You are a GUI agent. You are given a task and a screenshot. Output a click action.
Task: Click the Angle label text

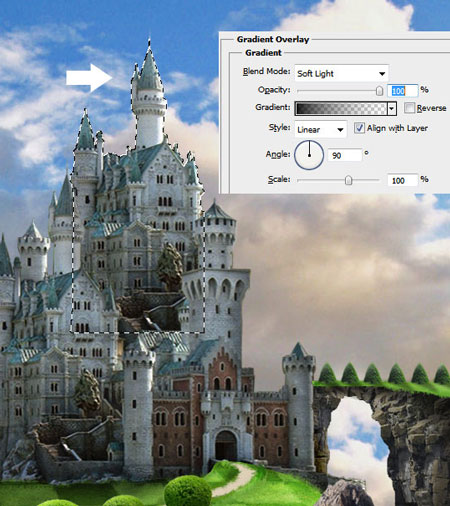(278, 154)
